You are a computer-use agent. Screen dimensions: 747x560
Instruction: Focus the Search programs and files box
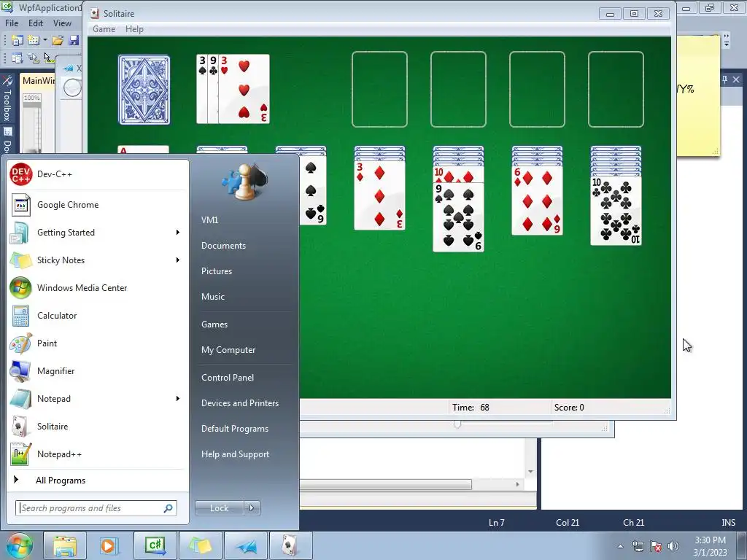[96, 508]
